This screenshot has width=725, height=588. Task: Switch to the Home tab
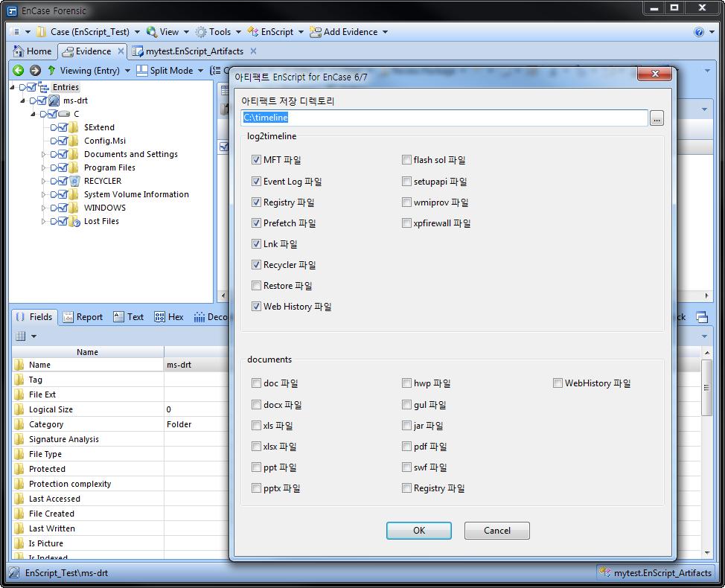click(33, 51)
